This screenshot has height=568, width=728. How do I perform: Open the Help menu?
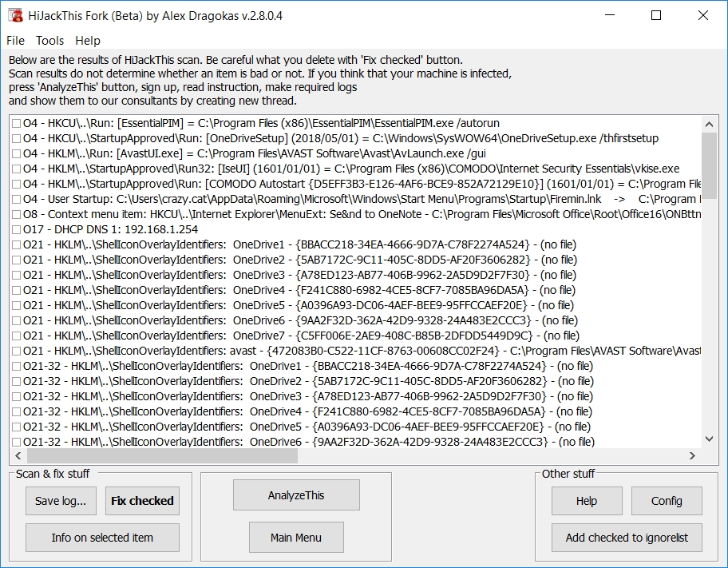tap(88, 41)
